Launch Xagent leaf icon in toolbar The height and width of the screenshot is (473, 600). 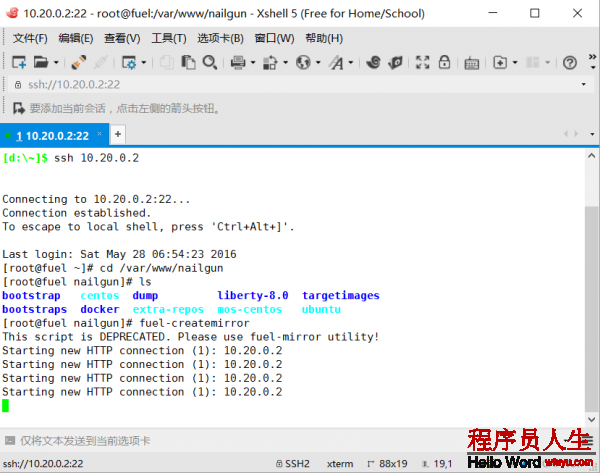pyautogui.click(x=395, y=62)
